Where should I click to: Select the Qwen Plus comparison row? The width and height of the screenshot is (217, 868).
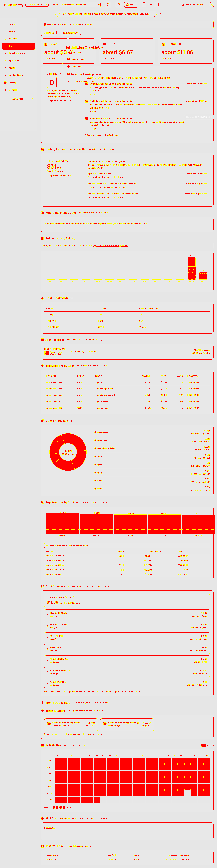pyautogui.click(x=127, y=649)
